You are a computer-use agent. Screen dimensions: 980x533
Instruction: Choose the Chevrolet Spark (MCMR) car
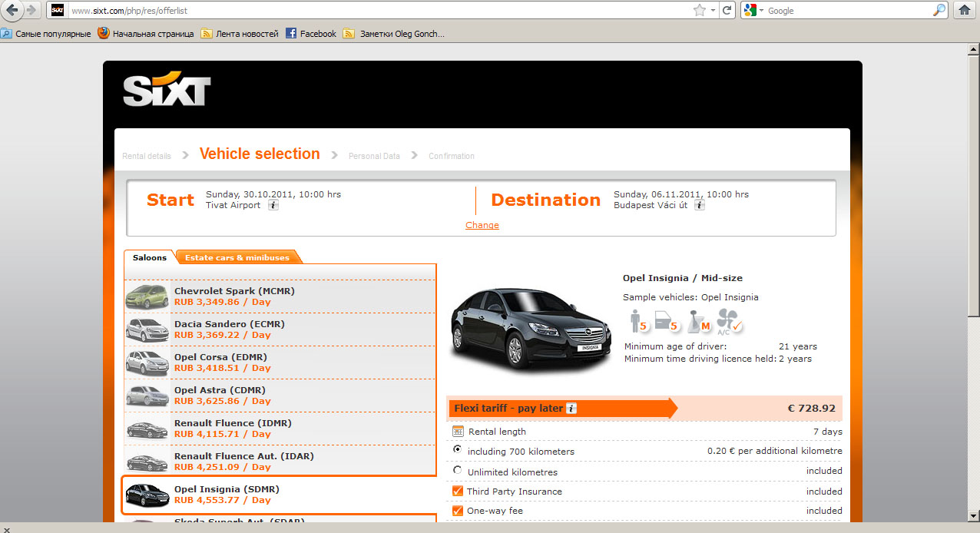click(233, 296)
